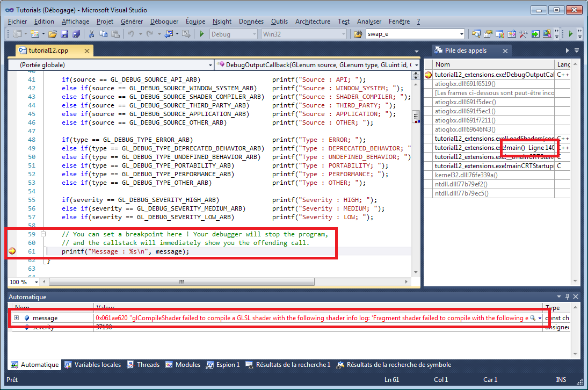
Task: Click the Add New Item icon
Action: [35, 34]
